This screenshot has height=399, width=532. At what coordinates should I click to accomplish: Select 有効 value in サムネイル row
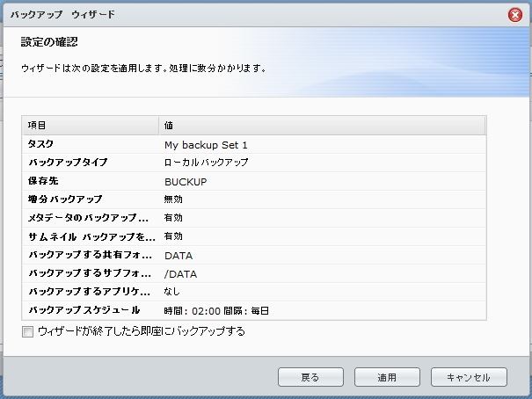pyautogui.click(x=173, y=236)
